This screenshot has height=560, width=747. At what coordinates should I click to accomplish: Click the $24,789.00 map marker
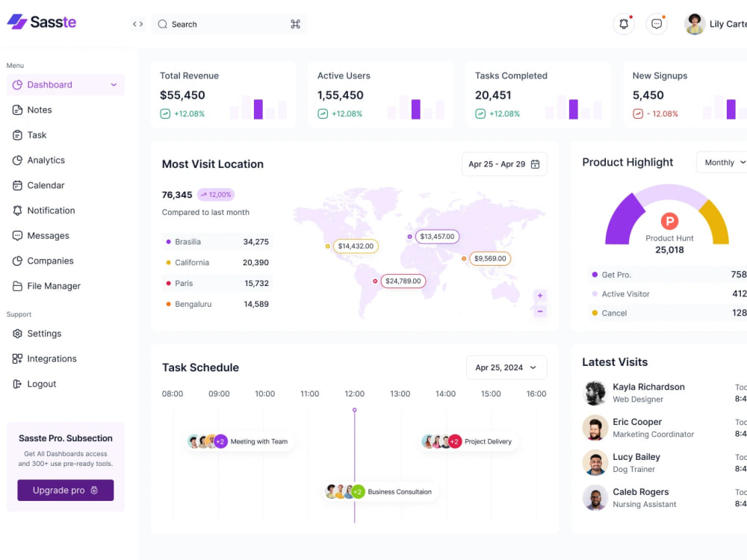tap(403, 281)
